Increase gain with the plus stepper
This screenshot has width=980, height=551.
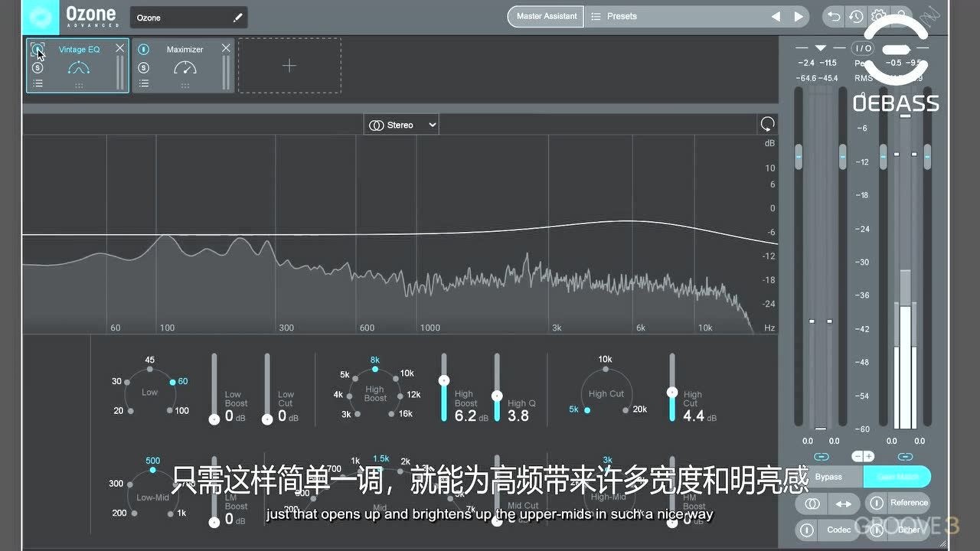pos(869,456)
